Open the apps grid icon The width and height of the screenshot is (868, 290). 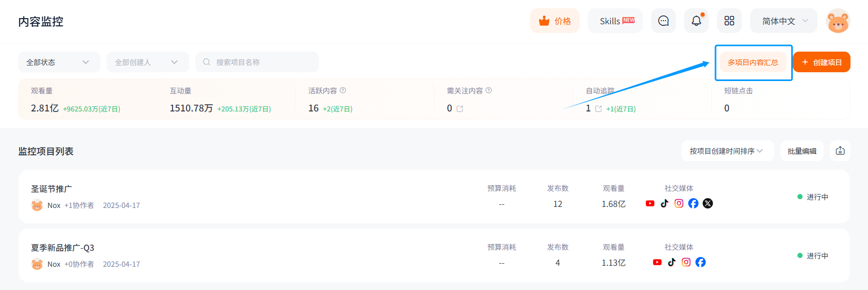click(x=729, y=21)
